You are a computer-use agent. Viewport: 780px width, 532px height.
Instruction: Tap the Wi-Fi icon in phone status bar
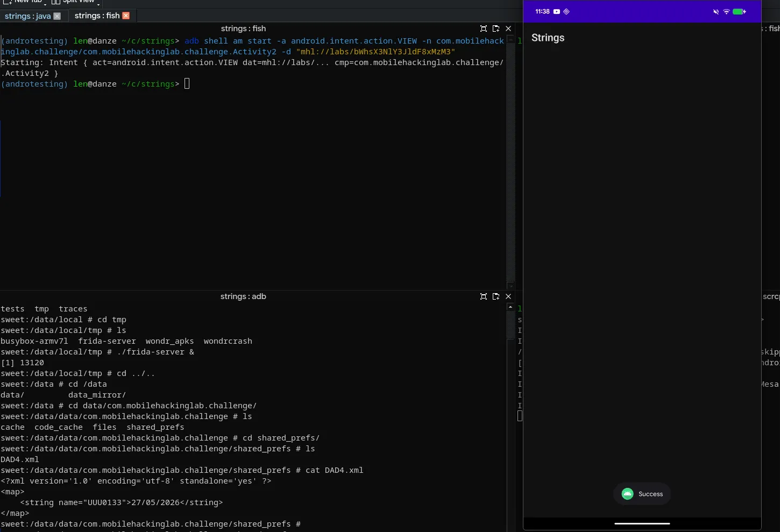[726, 11]
